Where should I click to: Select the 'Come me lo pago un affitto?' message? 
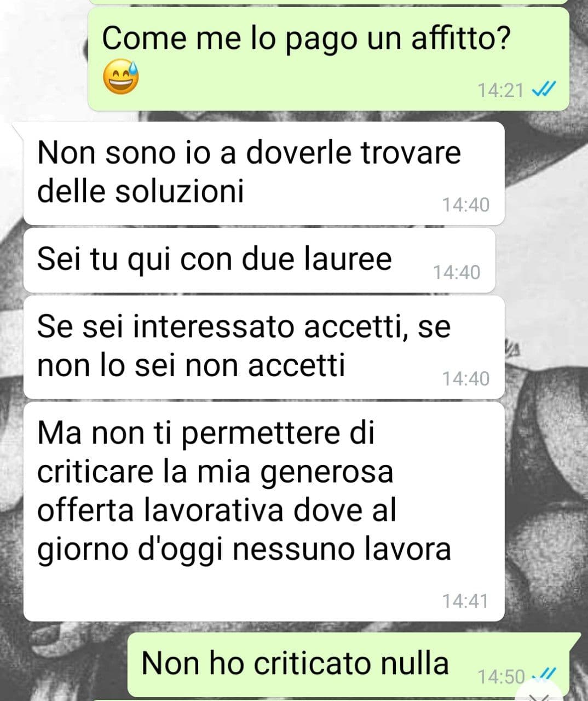[328, 59]
